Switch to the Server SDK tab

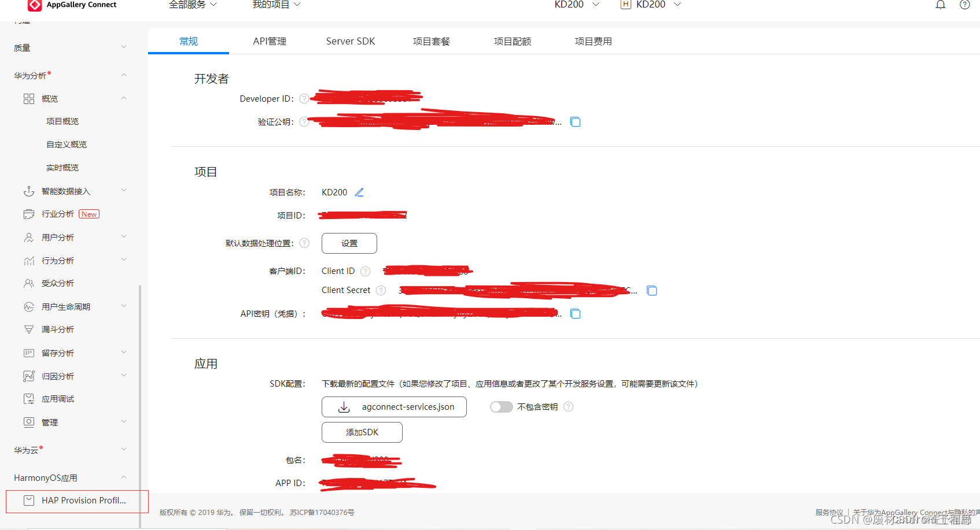coord(351,41)
